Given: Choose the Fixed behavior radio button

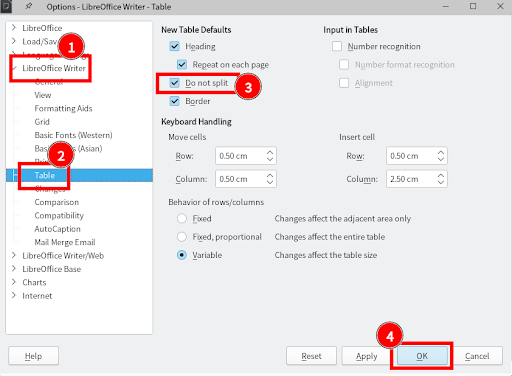Looking at the screenshot, I should (x=182, y=218).
